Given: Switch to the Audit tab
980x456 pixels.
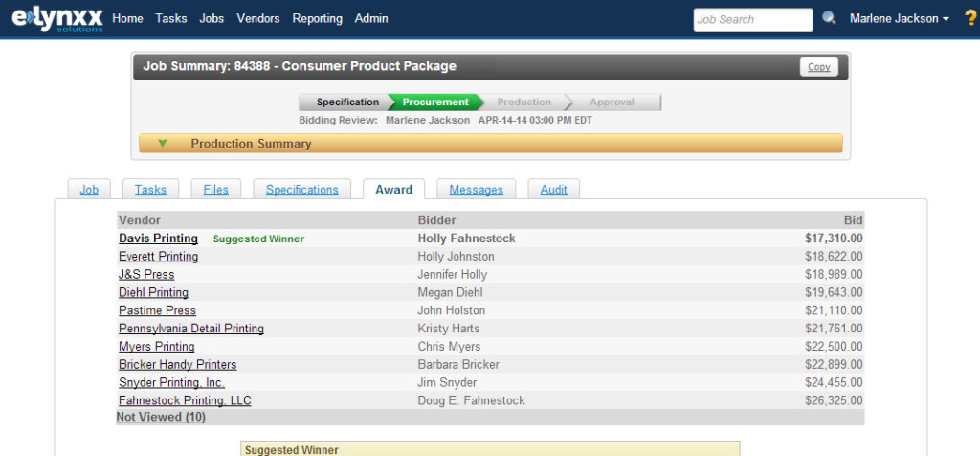Looking at the screenshot, I should tap(554, 190).
